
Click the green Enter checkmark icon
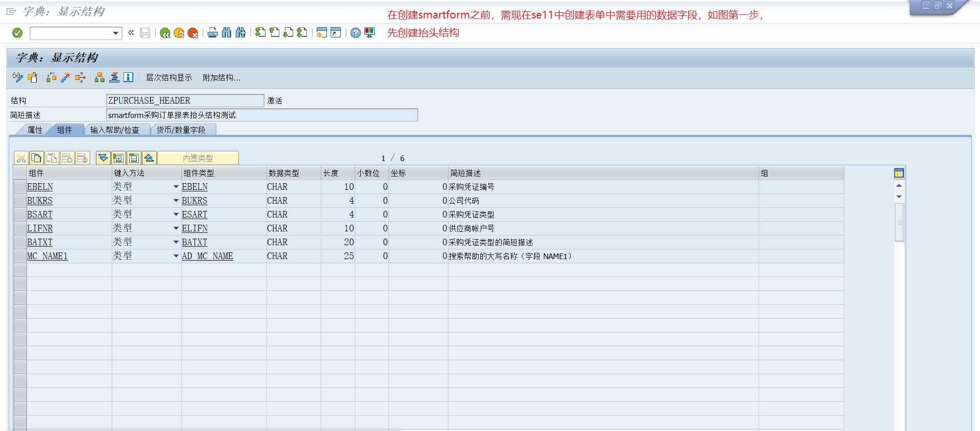(x=17, y=33)
